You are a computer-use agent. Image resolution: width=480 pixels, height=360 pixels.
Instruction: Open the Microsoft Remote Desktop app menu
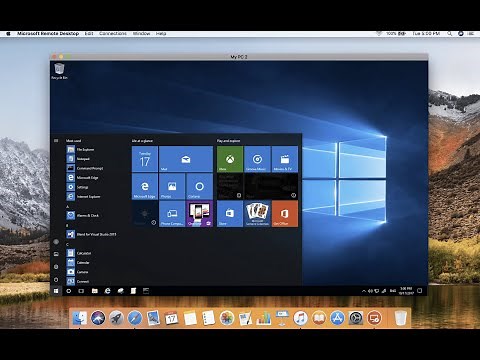(48, 34)
